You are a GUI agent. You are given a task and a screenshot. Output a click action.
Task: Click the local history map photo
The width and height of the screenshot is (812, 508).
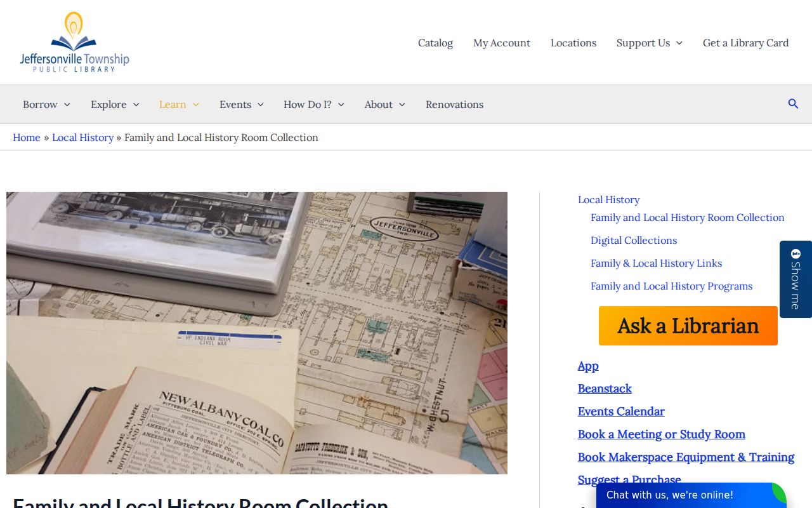(x=257, y=333)
